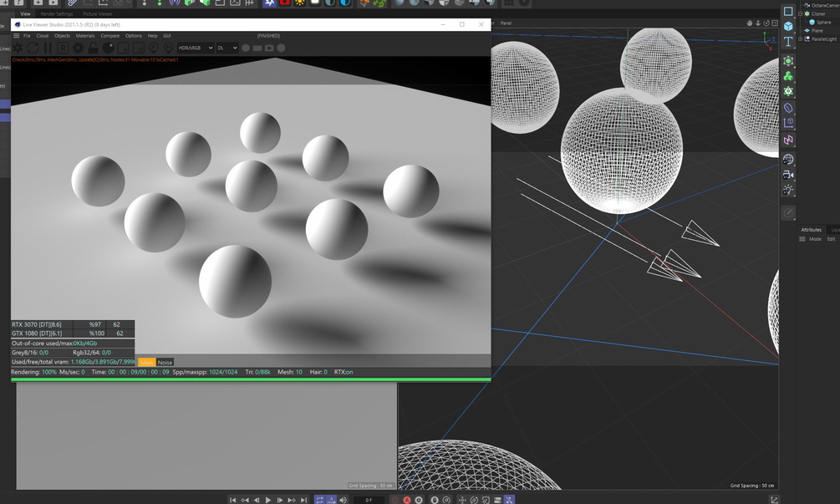Select the Plane object in Object Manager
840x504 pixels.
(x=817, y=31)
